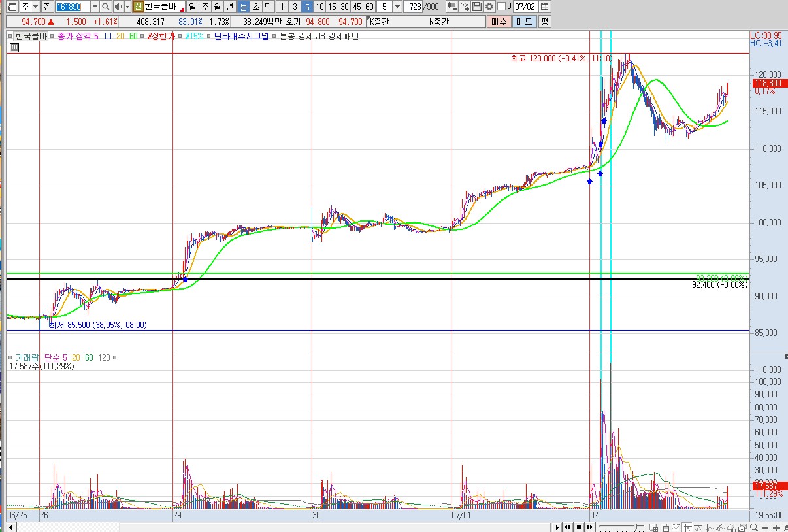Toggle the 한국콜마 legend marker
The image size is (788, 532).
[x=10, y=36]
